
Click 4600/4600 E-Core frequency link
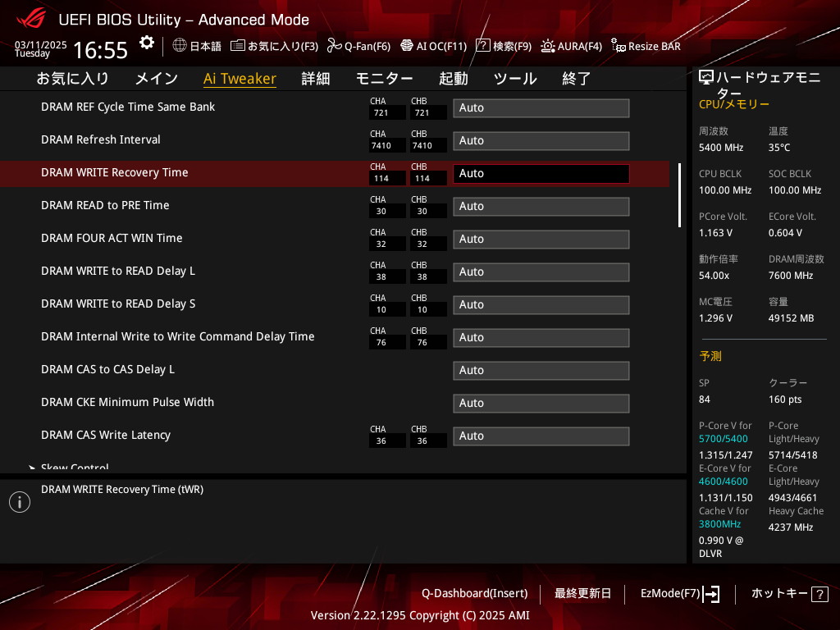click(724, 482)
